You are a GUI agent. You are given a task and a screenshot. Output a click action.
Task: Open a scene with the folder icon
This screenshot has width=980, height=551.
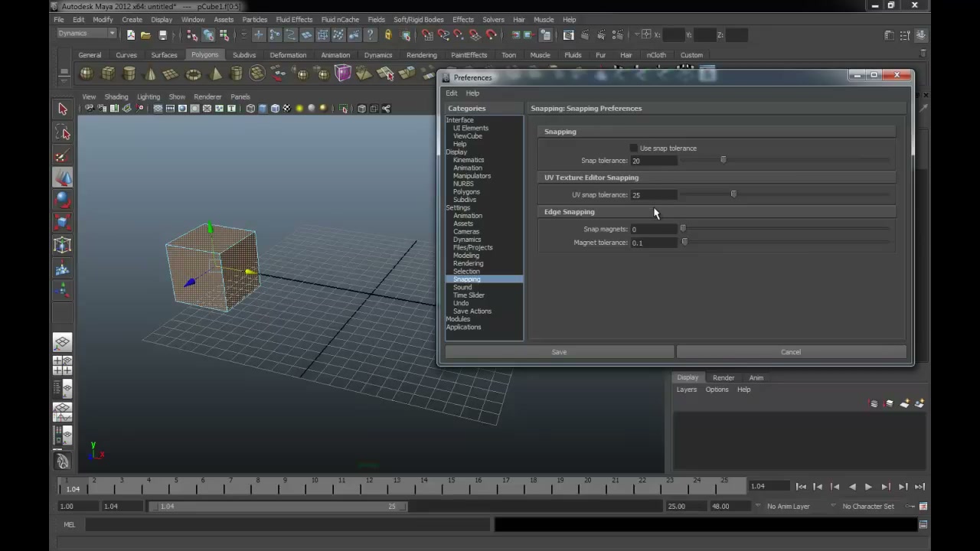pyautogui.click(x=145, y=35)
